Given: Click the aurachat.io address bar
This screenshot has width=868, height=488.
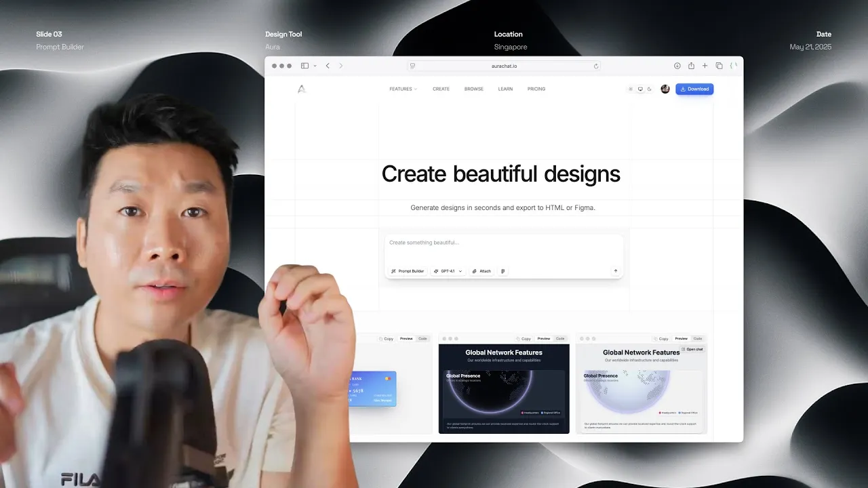Looking at the screenshot, I should [x=504, y=66].
